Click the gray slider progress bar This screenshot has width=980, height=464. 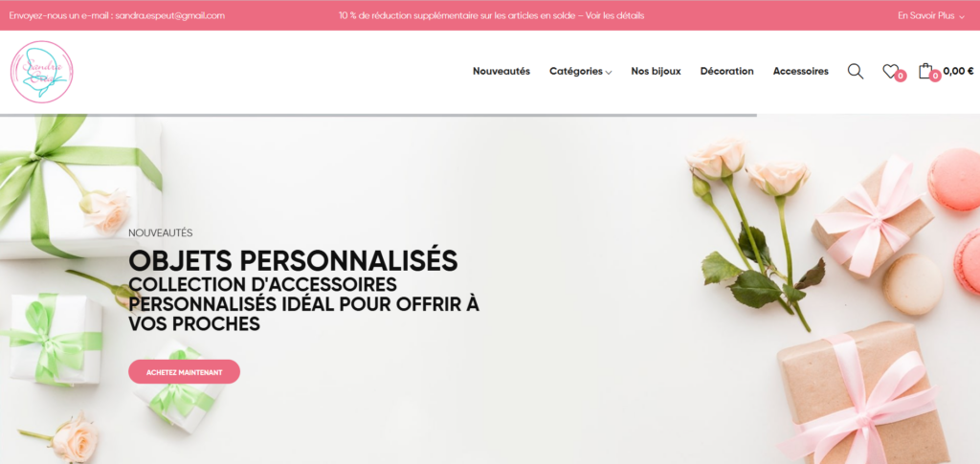[x=378, y=115]
